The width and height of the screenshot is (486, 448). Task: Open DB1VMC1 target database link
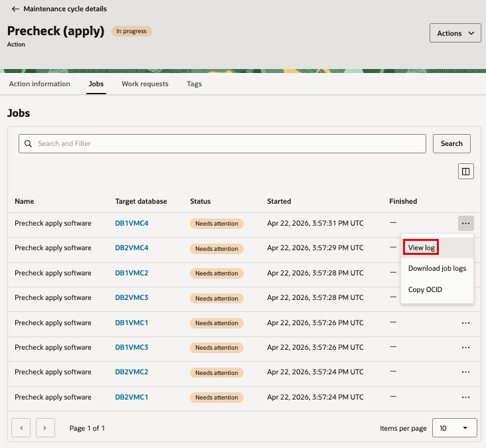pos(131,323)
